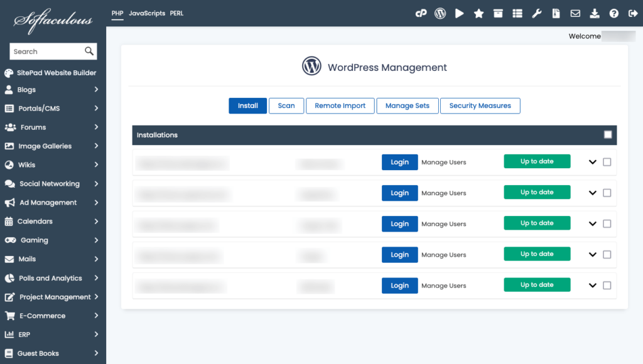Open the Guest Books category
The width and height of the screenshot is (643, 364).
coord(53,353)
